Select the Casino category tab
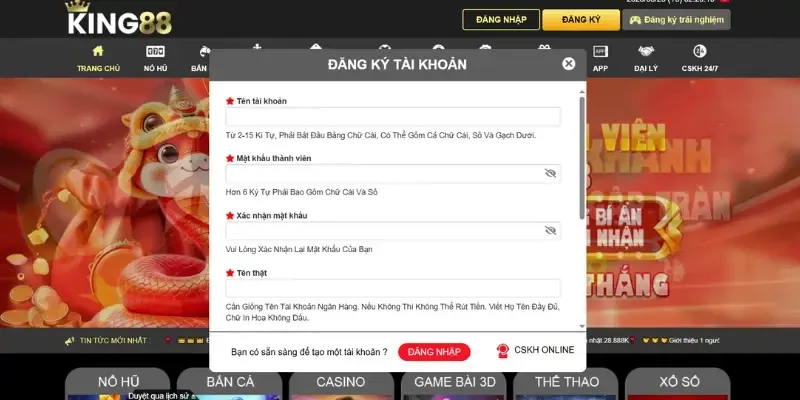 (x=340, y=383)
